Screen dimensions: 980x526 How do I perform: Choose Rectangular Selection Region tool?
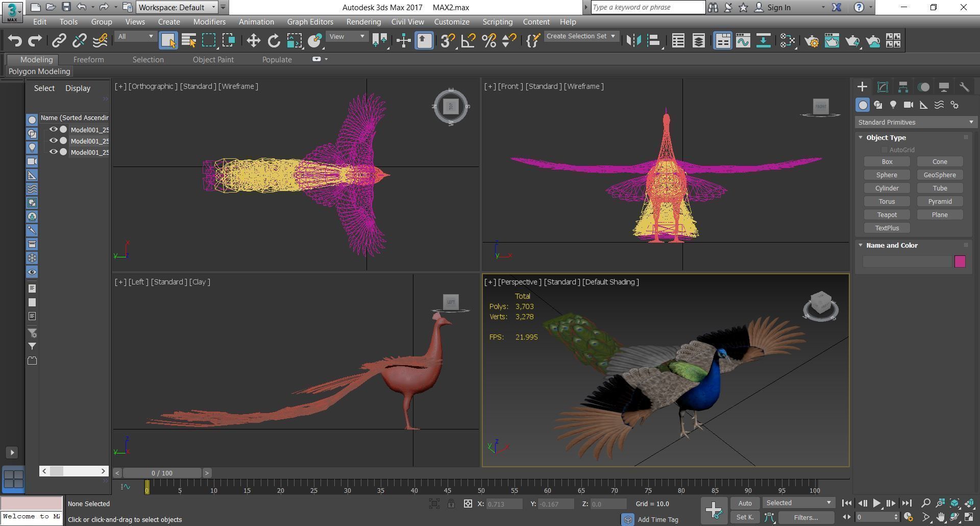tap(208, 40)
